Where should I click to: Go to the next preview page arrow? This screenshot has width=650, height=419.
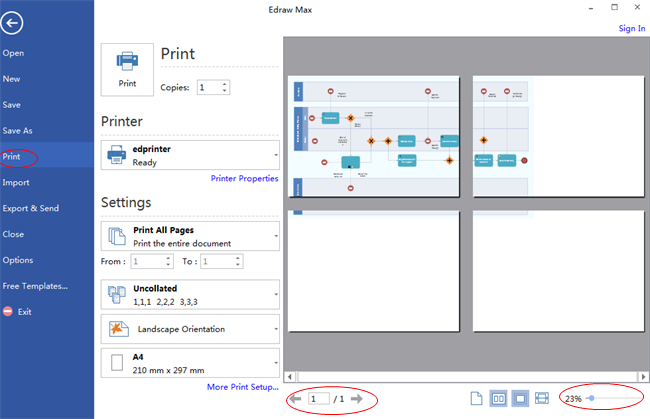click(x=357, y=399)
